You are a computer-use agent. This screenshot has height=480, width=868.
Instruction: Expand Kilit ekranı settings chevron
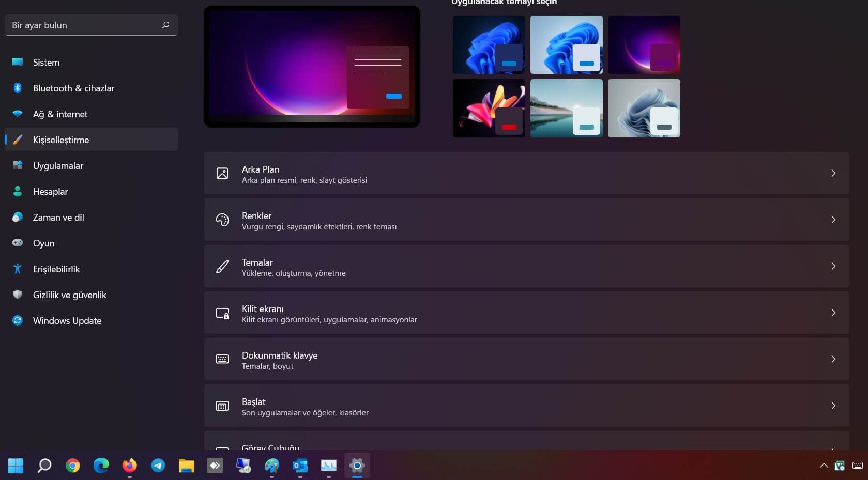pos(833,313)
